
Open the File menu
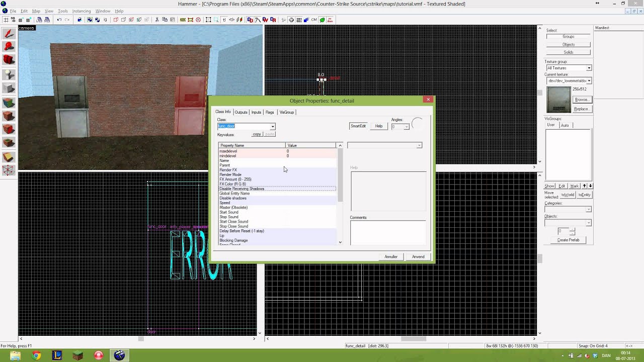point(13,11)
